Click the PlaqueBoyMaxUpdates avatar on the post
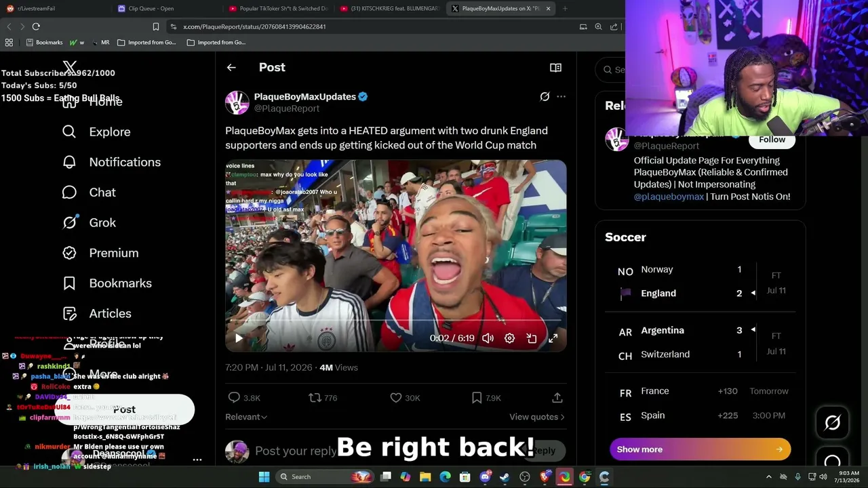This screenshot has width=868, height=488. [x=237, y=102]
